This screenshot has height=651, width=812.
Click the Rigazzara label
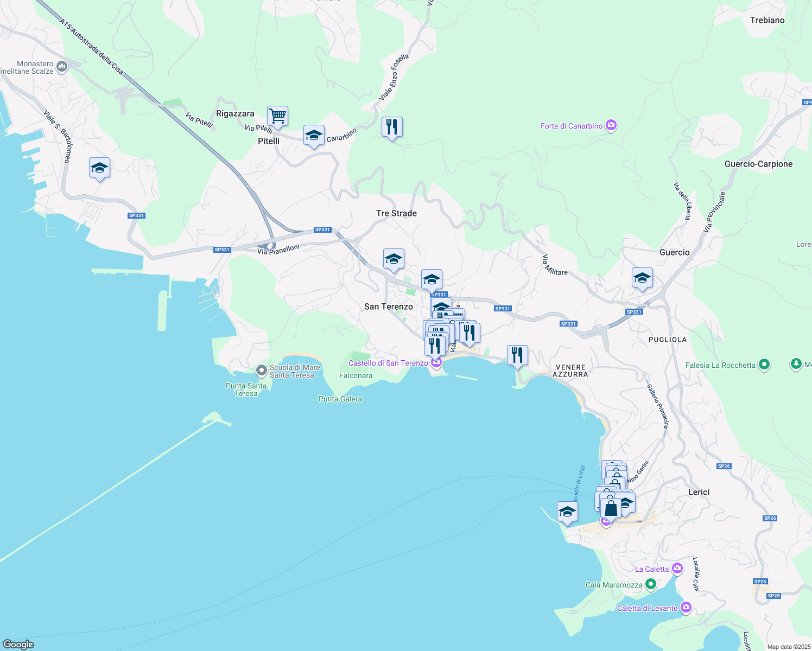tap(235, 113)
